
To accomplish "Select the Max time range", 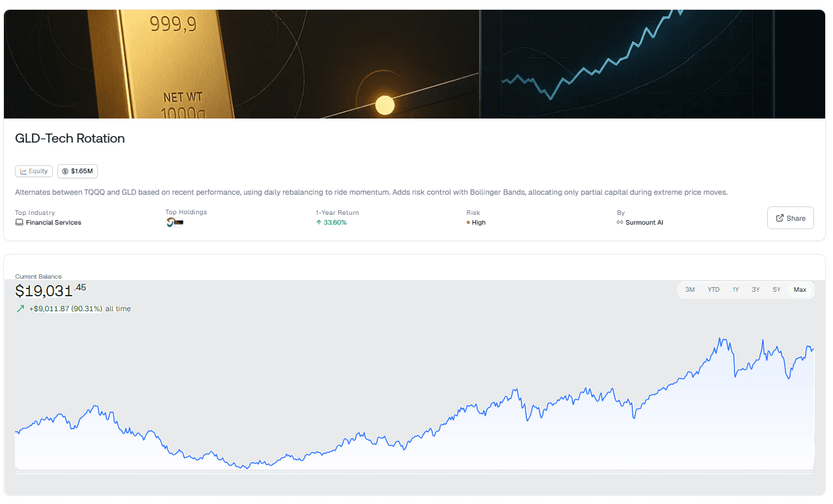I will pyautogui.click(x=800, y=290).
